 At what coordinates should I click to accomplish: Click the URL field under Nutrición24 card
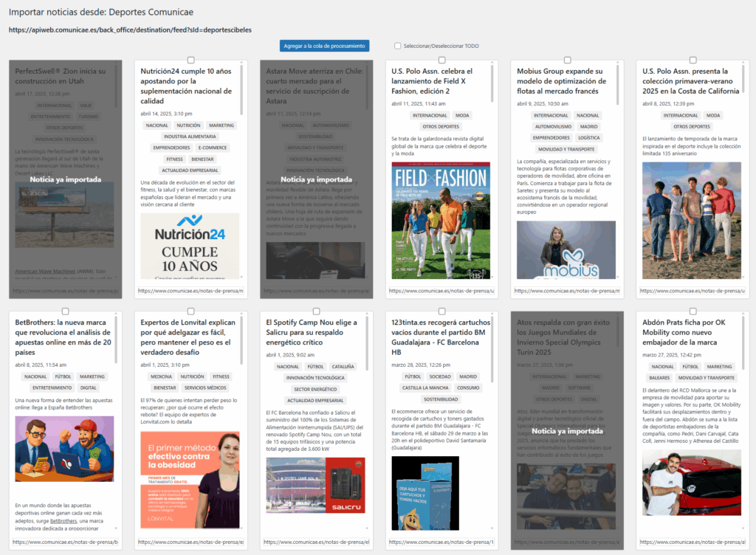click(x=190, y=291)
